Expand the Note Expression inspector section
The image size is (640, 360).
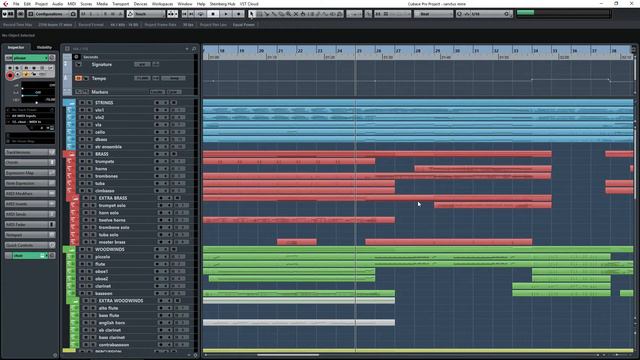point(30,183)
